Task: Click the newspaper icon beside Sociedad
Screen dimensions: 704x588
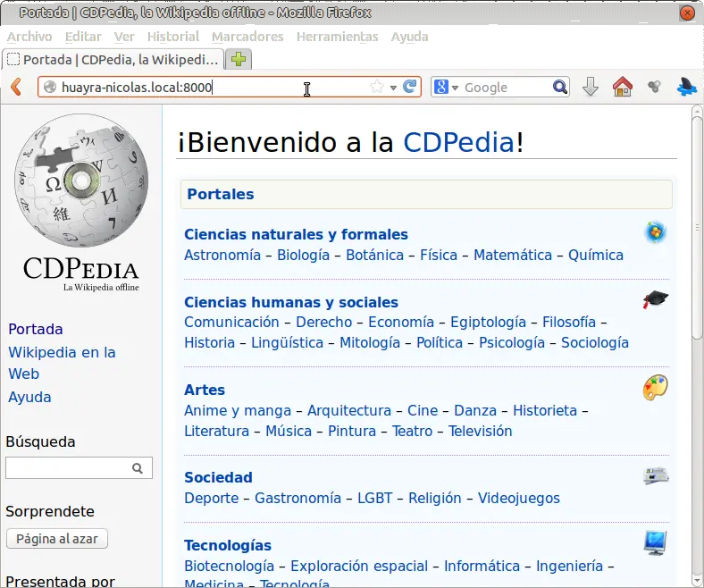Action: click(x=656, y=476)
